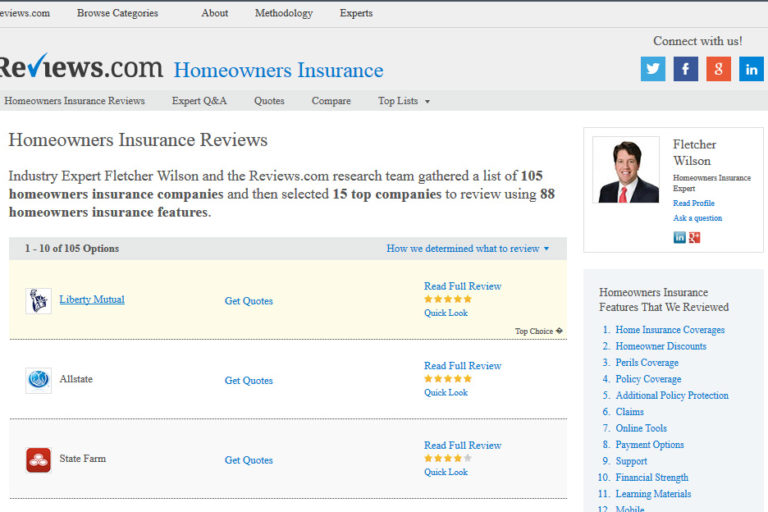
Task: Open the Liberty Mutual company link
Action: click(x=92, y=299)
